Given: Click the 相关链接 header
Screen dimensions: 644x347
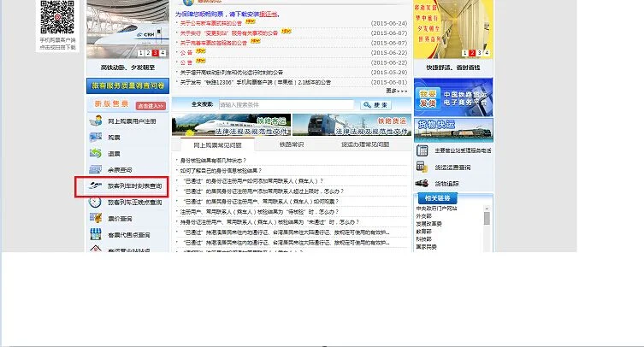Looking at the screenshot, I should pos(437,198).
